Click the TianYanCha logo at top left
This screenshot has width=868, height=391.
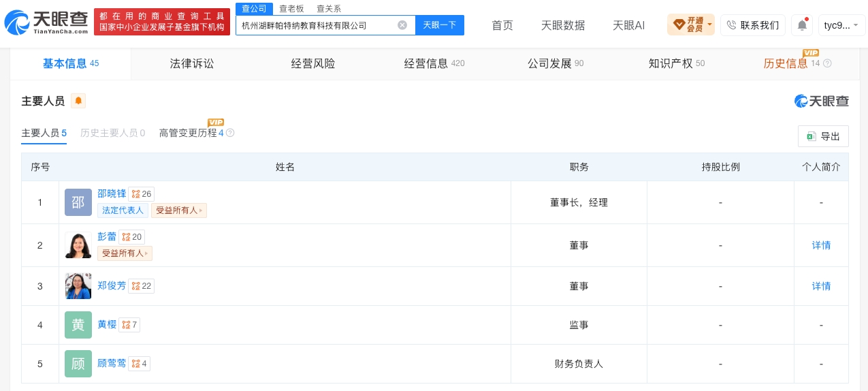coord(46,22)
